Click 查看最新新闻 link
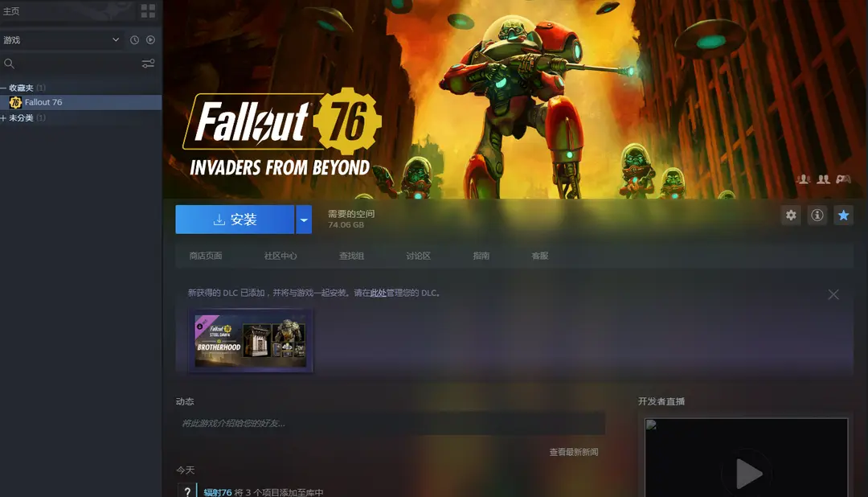868x497 pixels. click(x=574, y=452)
